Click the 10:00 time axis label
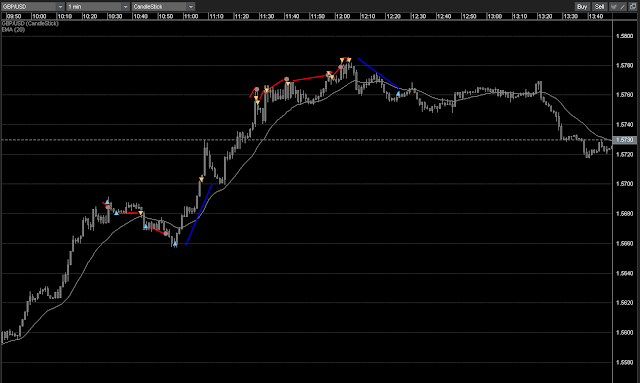 [x=39, y=16]
